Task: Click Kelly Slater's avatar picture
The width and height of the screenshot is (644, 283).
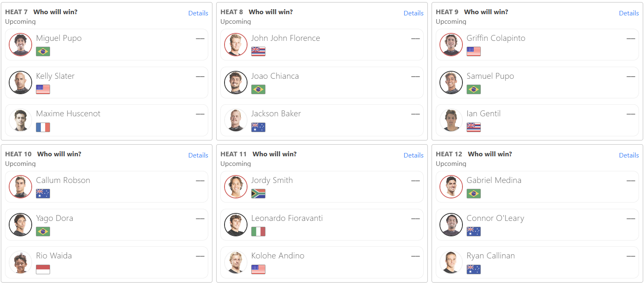Action: click(x=20, y=83)
